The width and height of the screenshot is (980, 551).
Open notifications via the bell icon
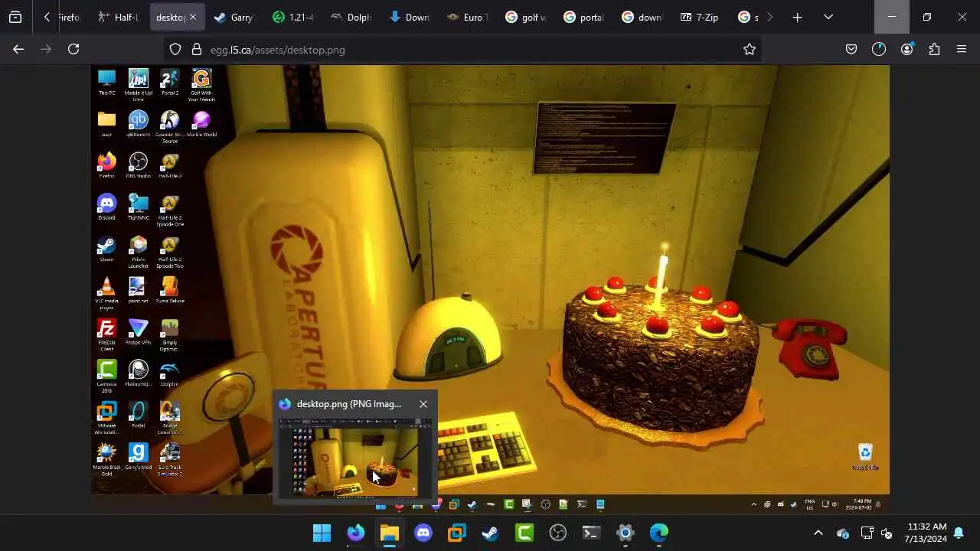point(959,533)
